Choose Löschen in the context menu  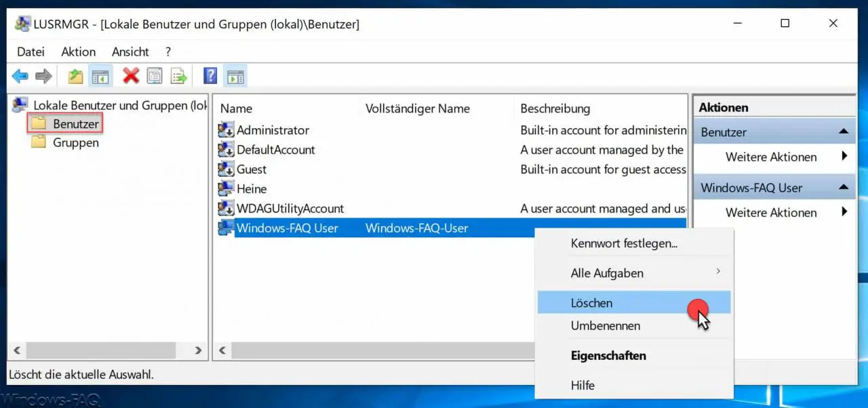coord(634,303)
